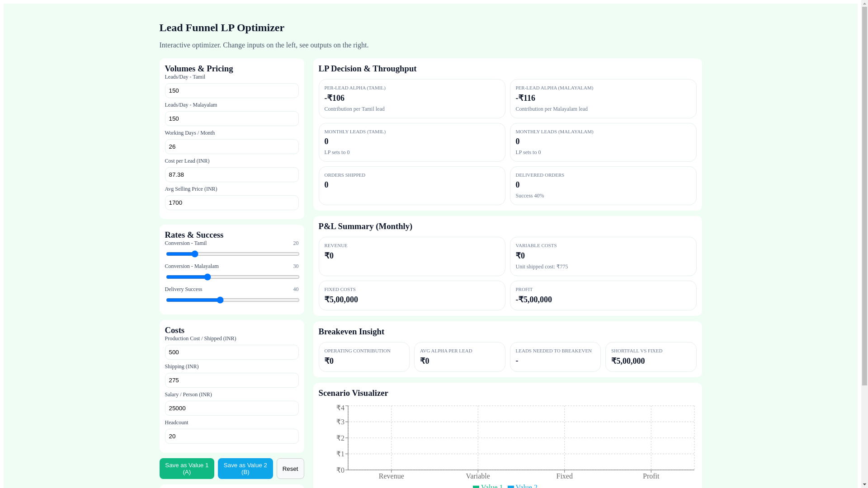Toggle Value 2 legend in chart
The width and height of the screenshot is (868, 488).
[523, 486]
